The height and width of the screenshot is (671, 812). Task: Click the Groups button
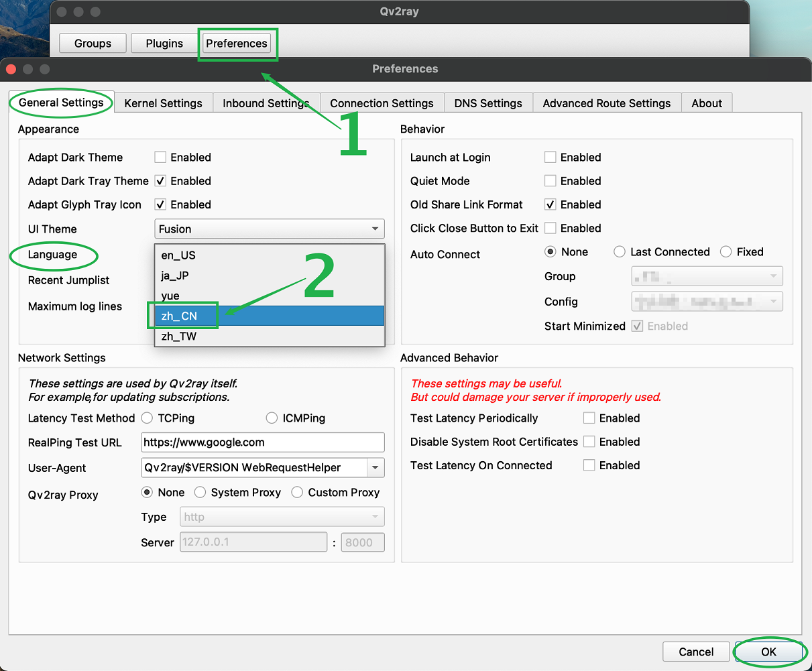point(93,44)
